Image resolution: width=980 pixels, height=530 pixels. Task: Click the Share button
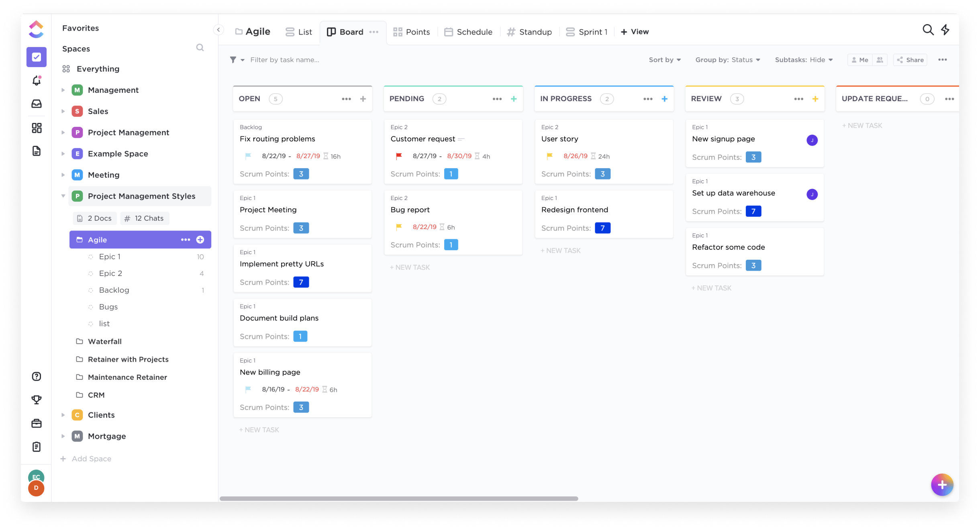point(910,59)
